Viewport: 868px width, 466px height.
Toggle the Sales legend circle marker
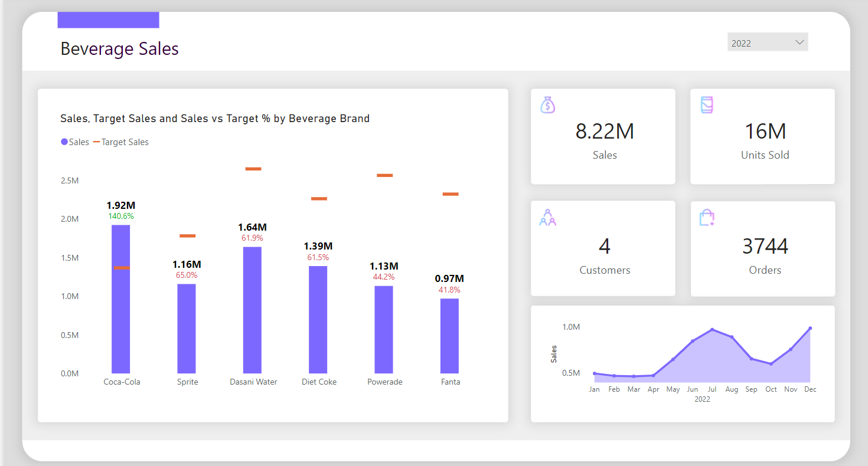pyautogui.click(x=64, y=142)
